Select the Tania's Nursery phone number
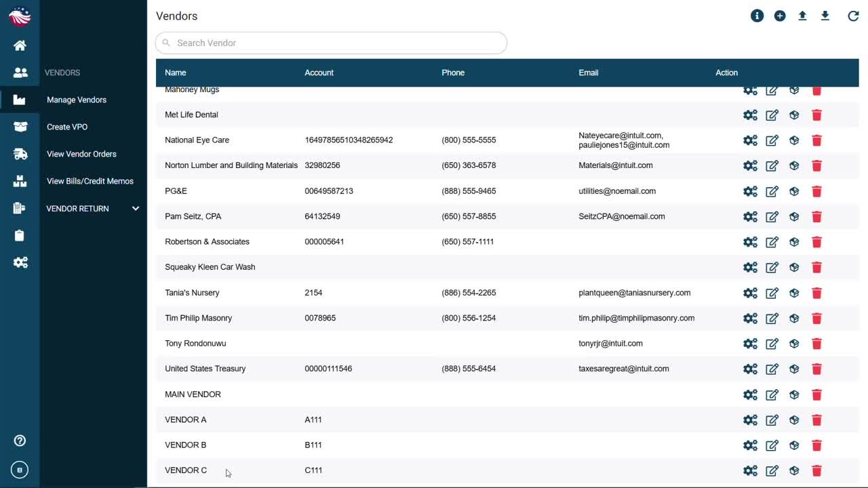 469,293
